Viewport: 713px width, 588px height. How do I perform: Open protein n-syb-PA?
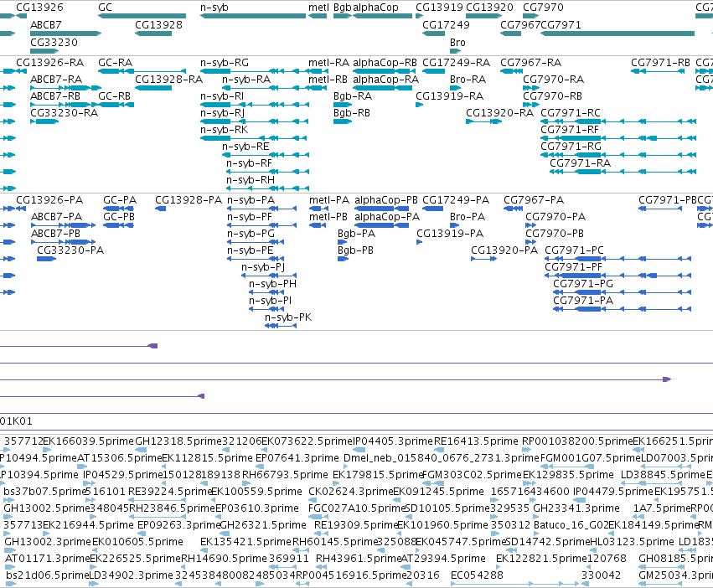click(x=251, y=200)
